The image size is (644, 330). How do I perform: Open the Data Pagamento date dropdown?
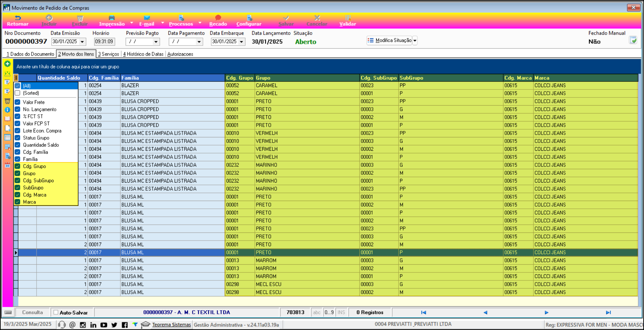[199, 42]
